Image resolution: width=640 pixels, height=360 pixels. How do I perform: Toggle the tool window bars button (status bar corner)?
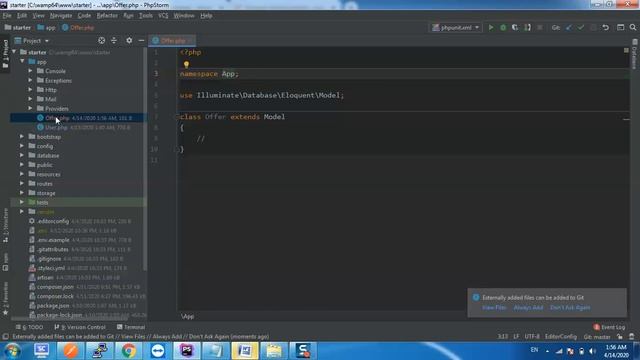click(5, 337)
